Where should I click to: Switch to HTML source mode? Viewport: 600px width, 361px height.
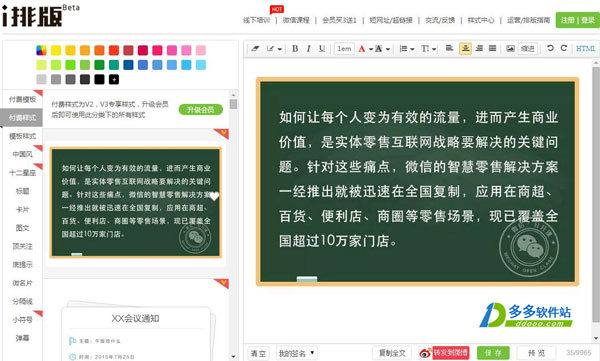(x=585, y=49)
